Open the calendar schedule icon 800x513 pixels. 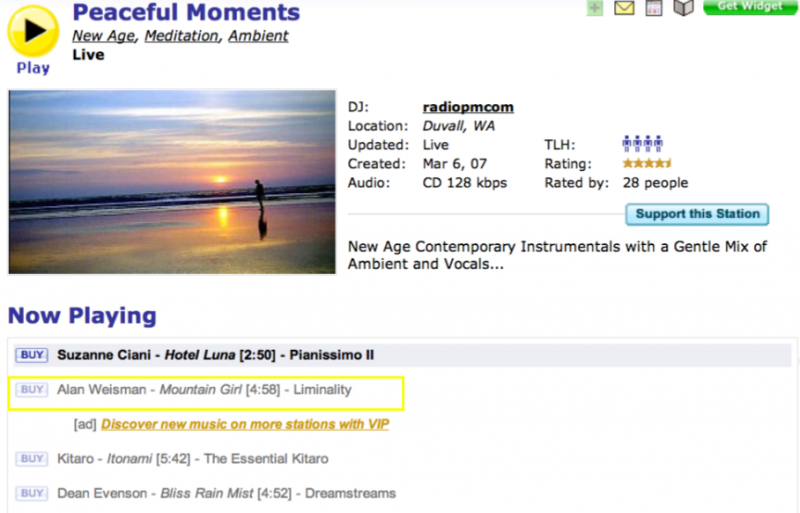pos(654,8)
